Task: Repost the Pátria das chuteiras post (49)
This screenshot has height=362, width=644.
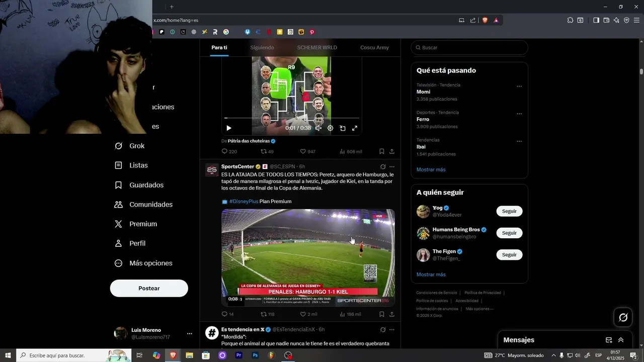Action: (267, 151)
